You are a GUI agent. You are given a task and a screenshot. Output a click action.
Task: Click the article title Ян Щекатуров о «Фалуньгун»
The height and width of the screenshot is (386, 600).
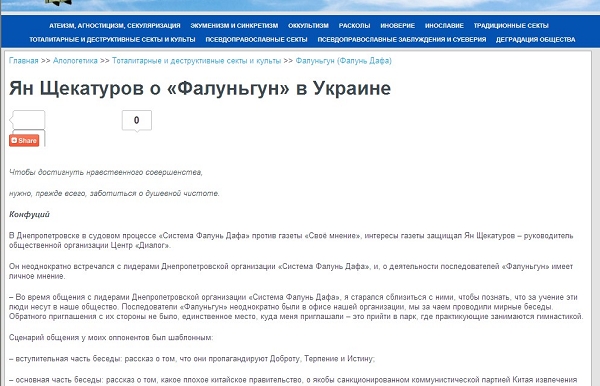[x=200, y=88]
